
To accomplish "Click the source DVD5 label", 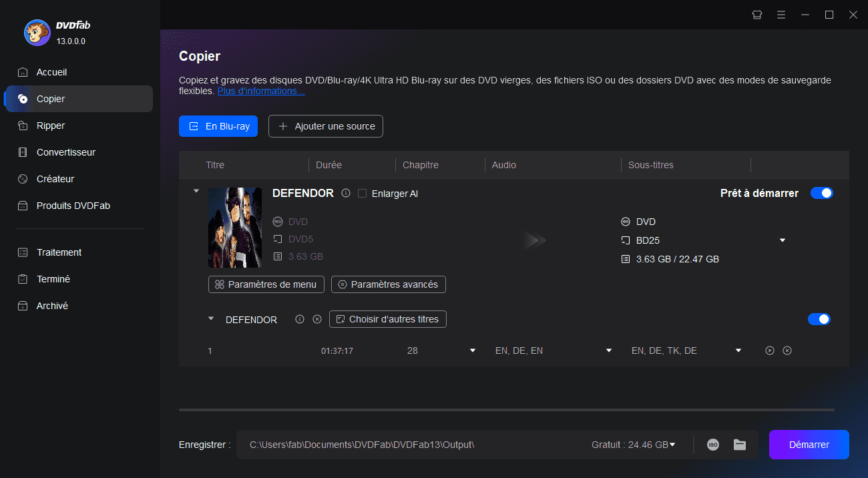I will (300, 239).
